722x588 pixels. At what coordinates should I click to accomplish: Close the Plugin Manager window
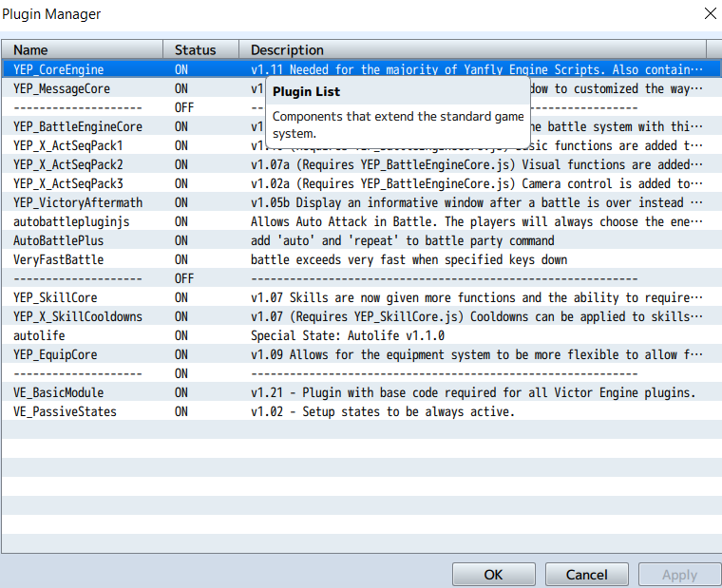(x=711, y=13)
